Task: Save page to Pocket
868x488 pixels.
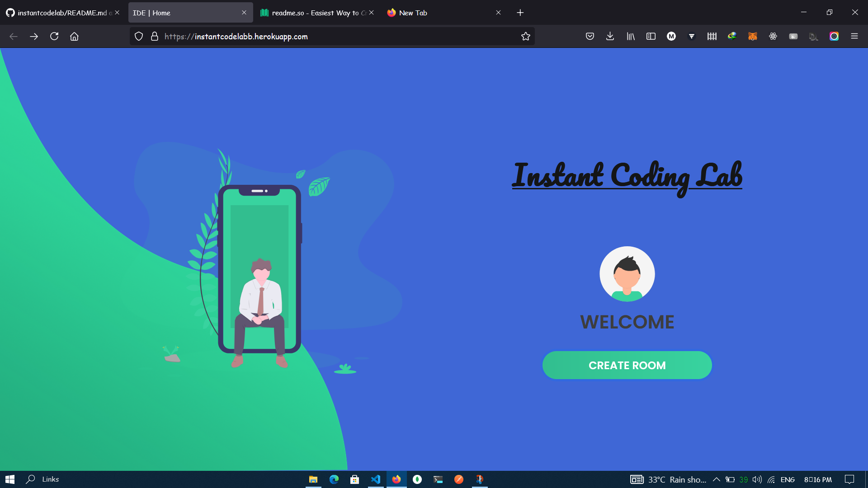Action: pyautogui.click(x=590, y=37)
